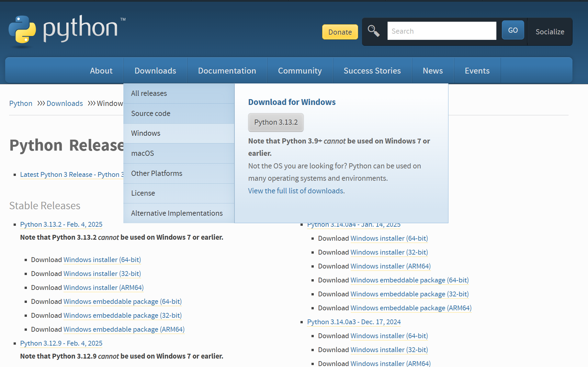Viewport: 588px width, 367px height.
Task: Select Windows in Downloads submenu
Action: pos(179,133)
